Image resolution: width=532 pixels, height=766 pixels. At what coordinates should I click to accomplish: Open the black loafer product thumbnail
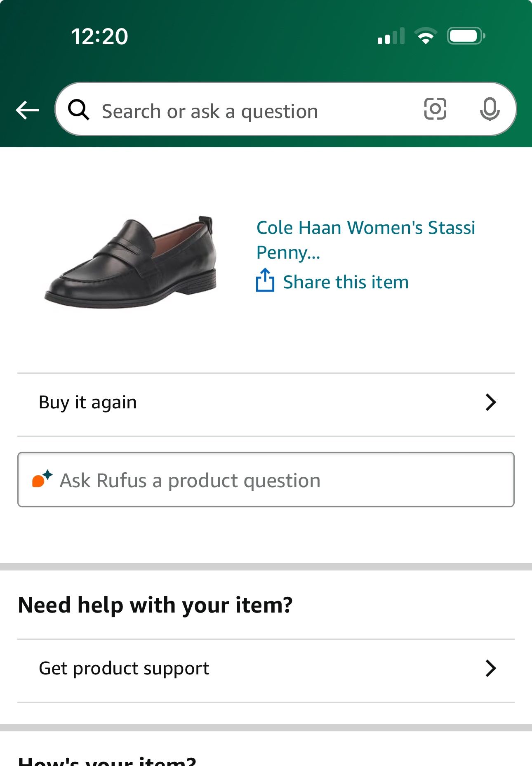130,262
